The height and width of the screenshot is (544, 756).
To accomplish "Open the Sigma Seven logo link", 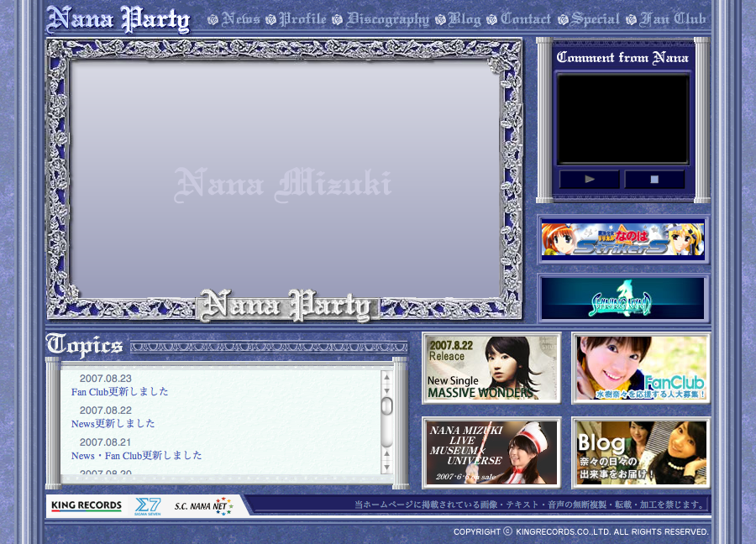I will [148, 506].
